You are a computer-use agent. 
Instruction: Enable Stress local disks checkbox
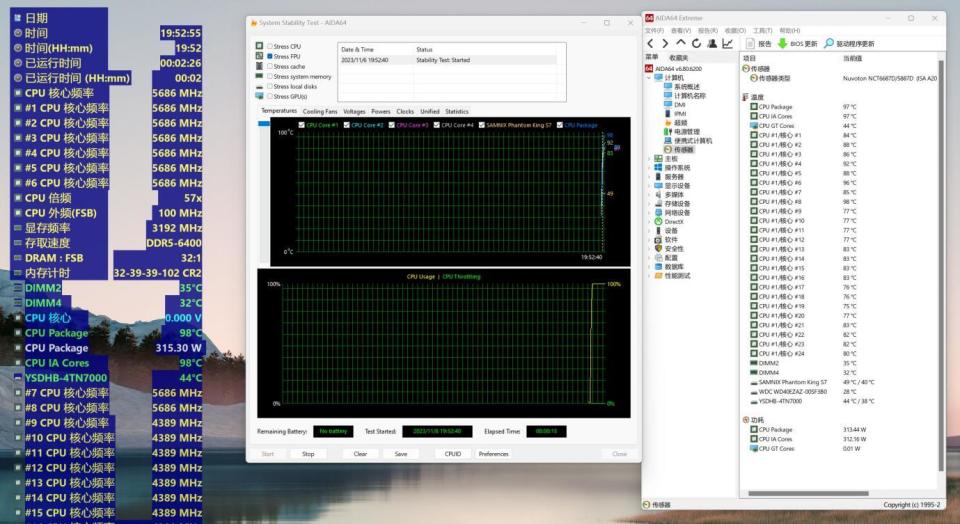click(269, 86)
